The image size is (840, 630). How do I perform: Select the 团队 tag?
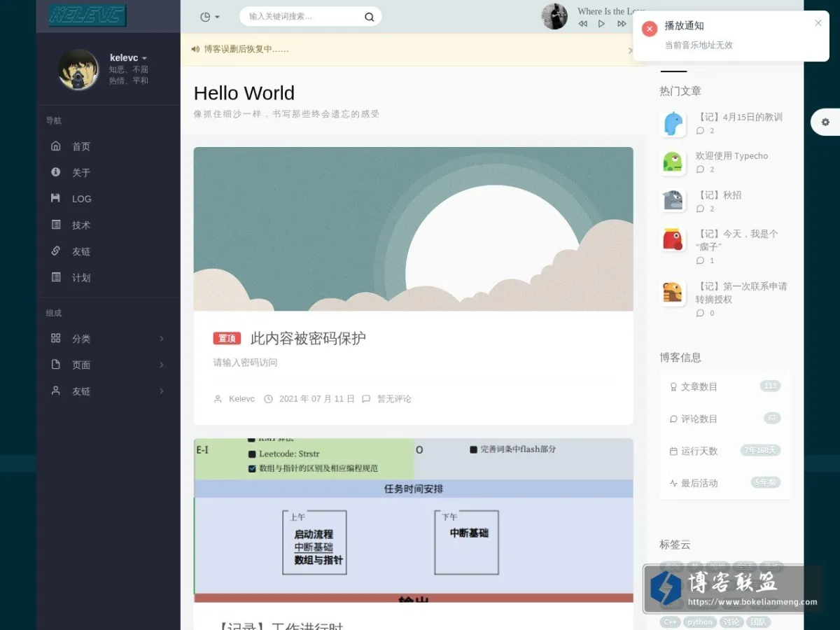pos(758,622)
